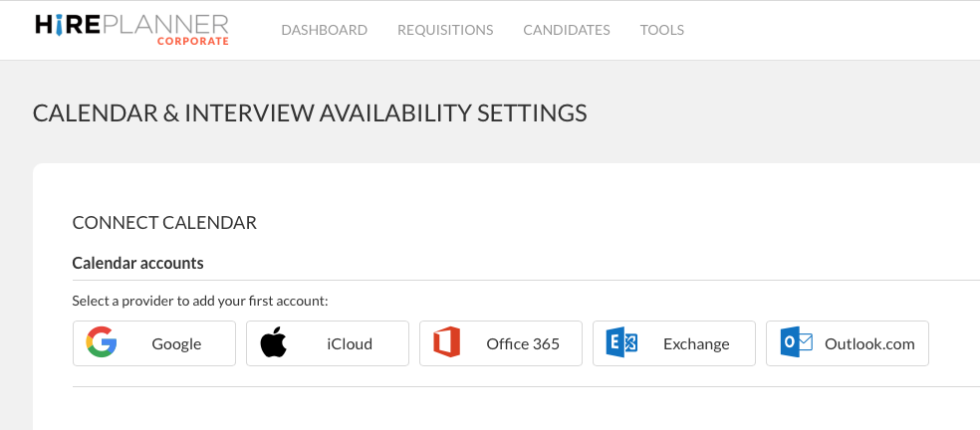The height and width of the screenshot is (430, 980).
Task: Click the Outlook.com envelope logo icon
Action: (797, 343)
